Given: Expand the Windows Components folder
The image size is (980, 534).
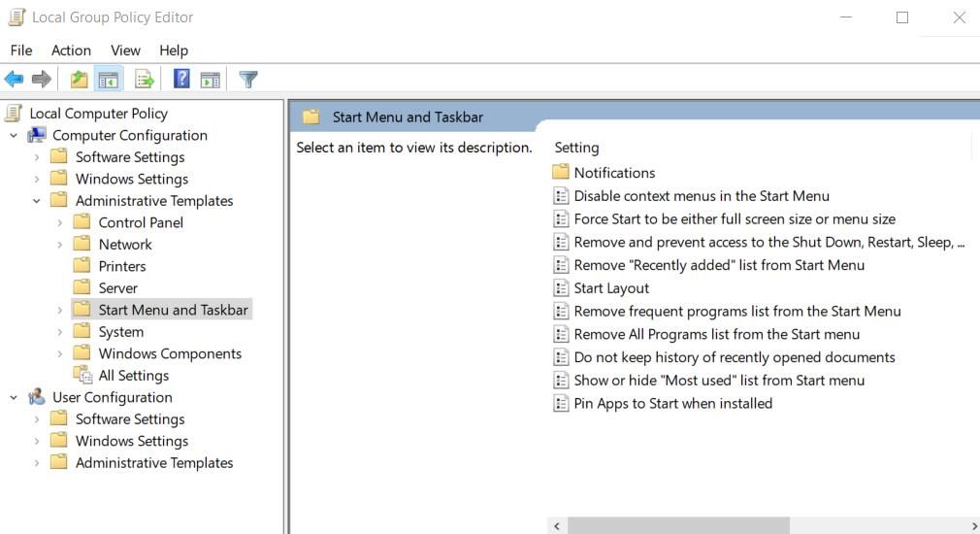Looking at the screenshot, I should click(x=59, y=354).
